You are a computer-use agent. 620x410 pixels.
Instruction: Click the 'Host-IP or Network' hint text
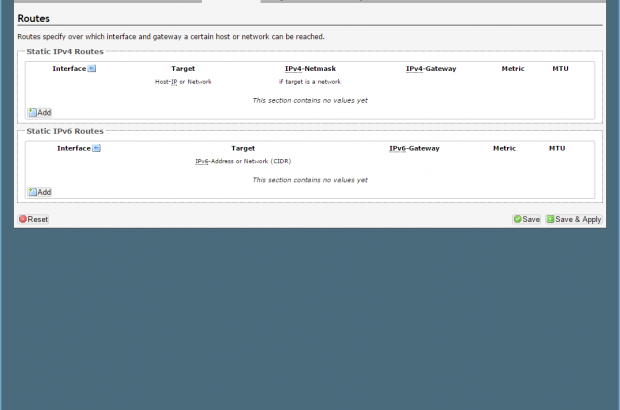pos(183,81)
